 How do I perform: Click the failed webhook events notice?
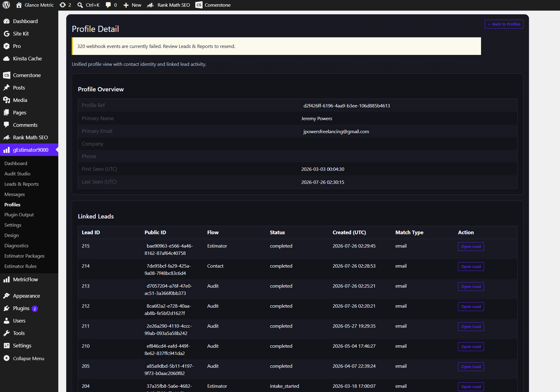pyautogui.click(x=276, y=46)
